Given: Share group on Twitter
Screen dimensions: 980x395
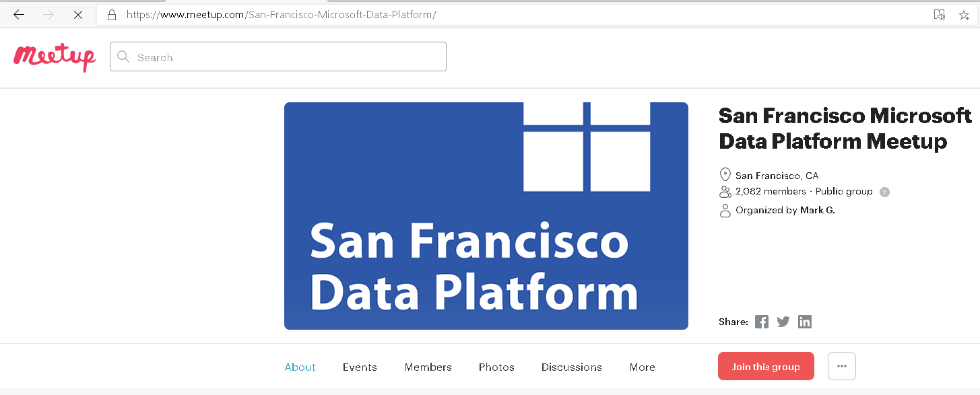Looking at the screenshot, I should (783, 322).
